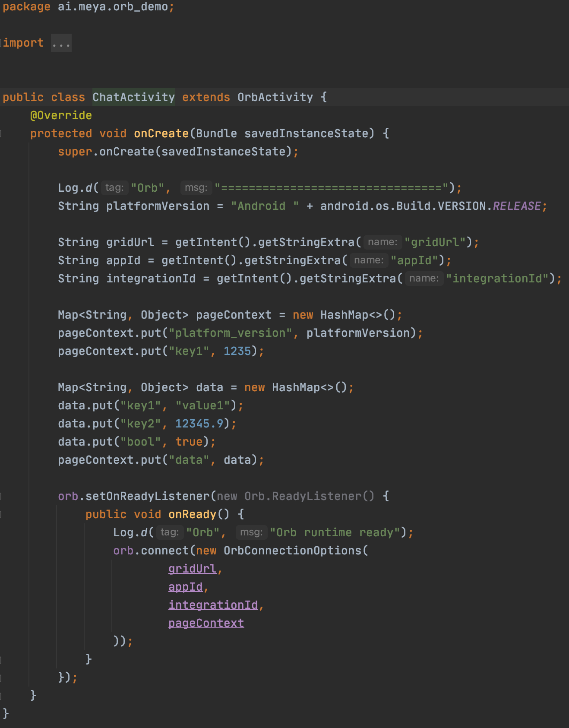Screen dimensions: 569x728
Task: Click VERSION in android.os.Build.VERSION
Action: 462,206
